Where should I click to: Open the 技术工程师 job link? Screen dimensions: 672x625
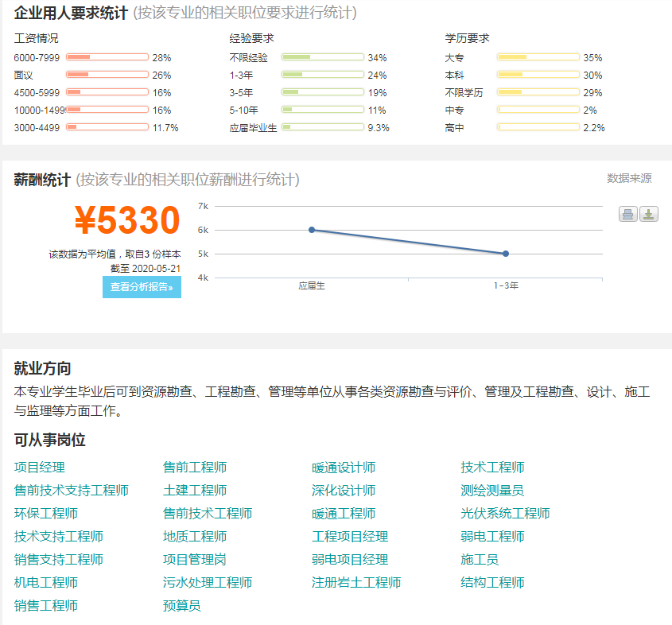coord(492,468)
